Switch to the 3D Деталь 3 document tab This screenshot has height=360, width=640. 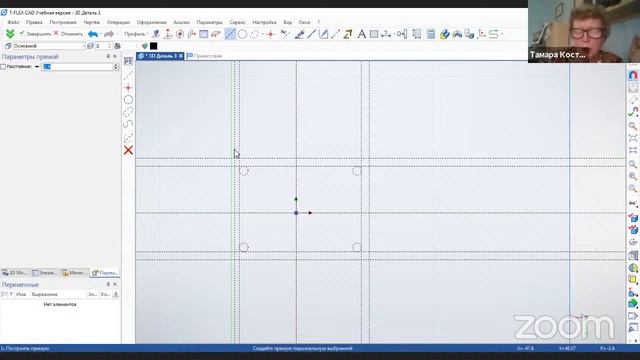point(160,56)
